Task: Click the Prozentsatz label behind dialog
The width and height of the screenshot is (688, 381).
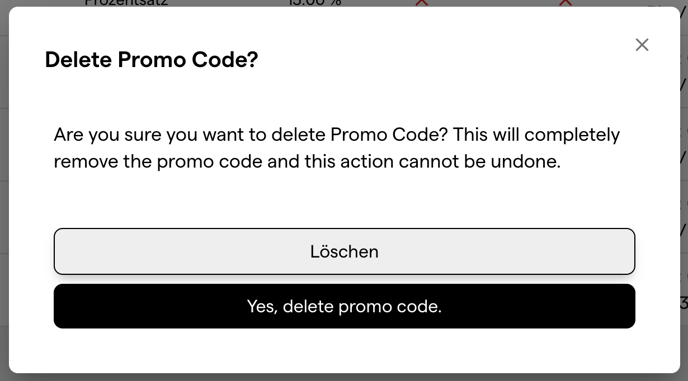Action: [x=126, y=3]
